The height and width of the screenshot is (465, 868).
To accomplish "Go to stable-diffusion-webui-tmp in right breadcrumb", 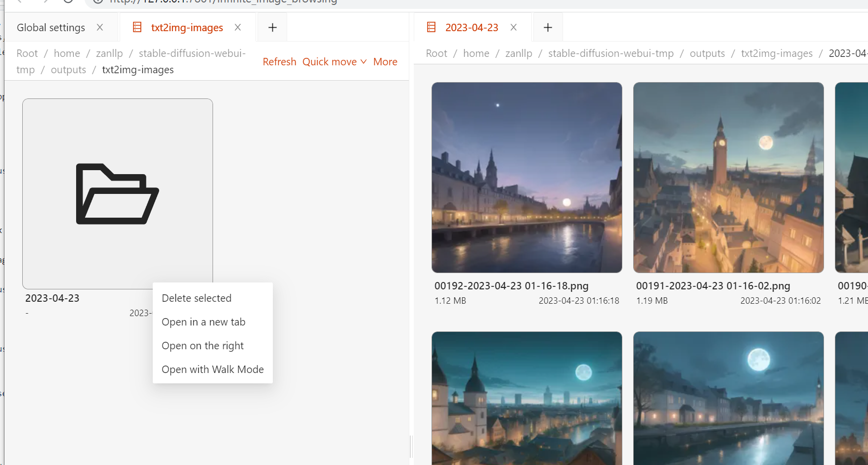I will click(x=611, y=53).
